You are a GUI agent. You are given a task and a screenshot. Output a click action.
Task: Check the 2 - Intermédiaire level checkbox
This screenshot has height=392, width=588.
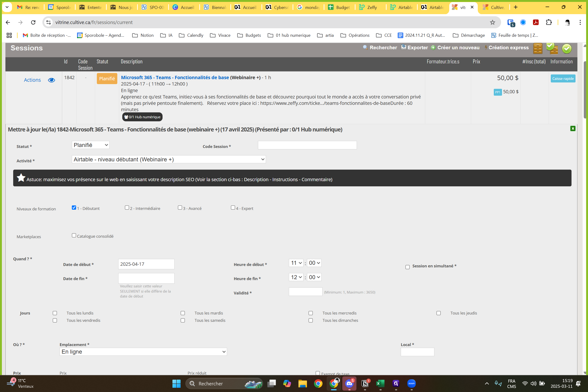tap(127, 208)
